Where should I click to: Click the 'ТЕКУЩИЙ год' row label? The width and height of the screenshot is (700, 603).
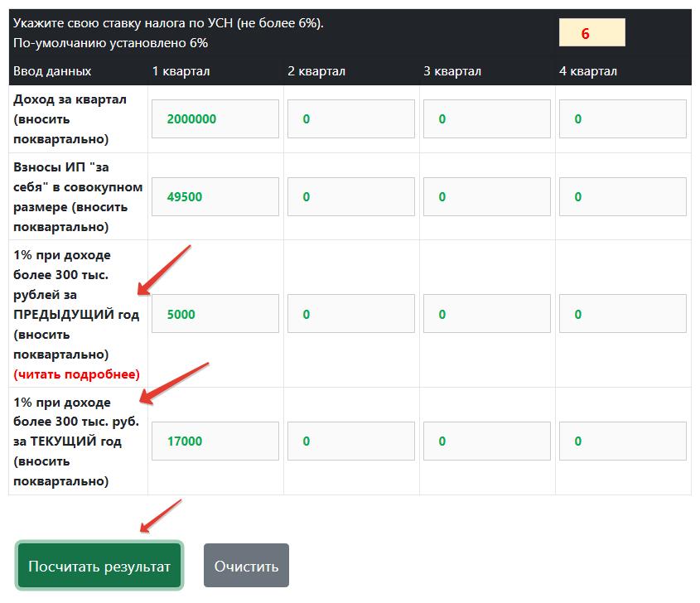[x=76, y=441]
